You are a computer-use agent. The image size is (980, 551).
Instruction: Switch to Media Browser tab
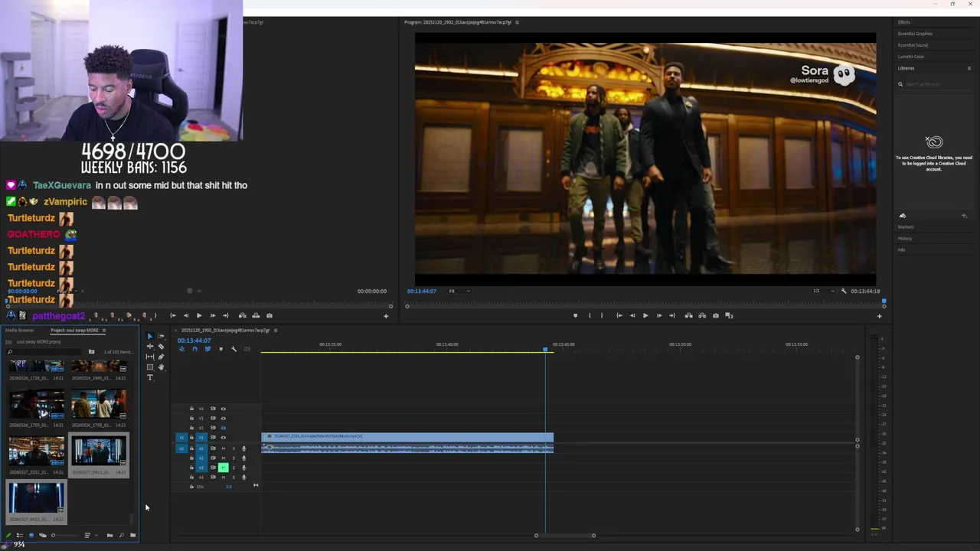tap(20, 331)
